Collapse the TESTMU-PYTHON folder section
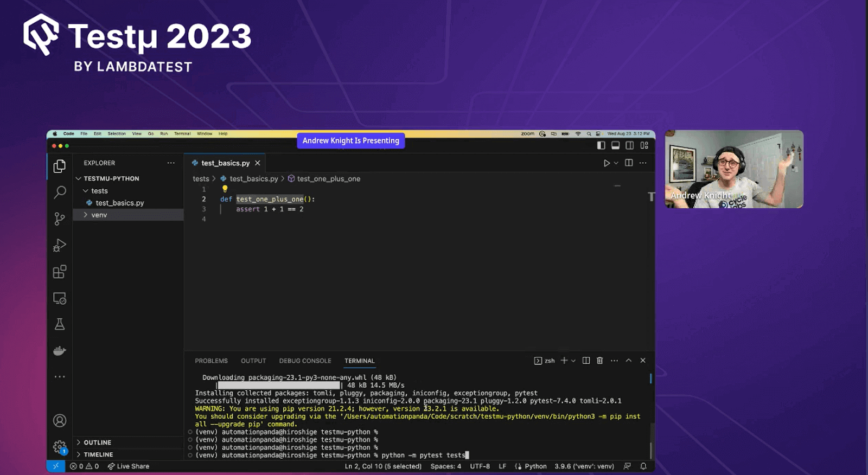The width and height of the screenshot is (868, 475). pyautogui.click(x=128, y=178)
